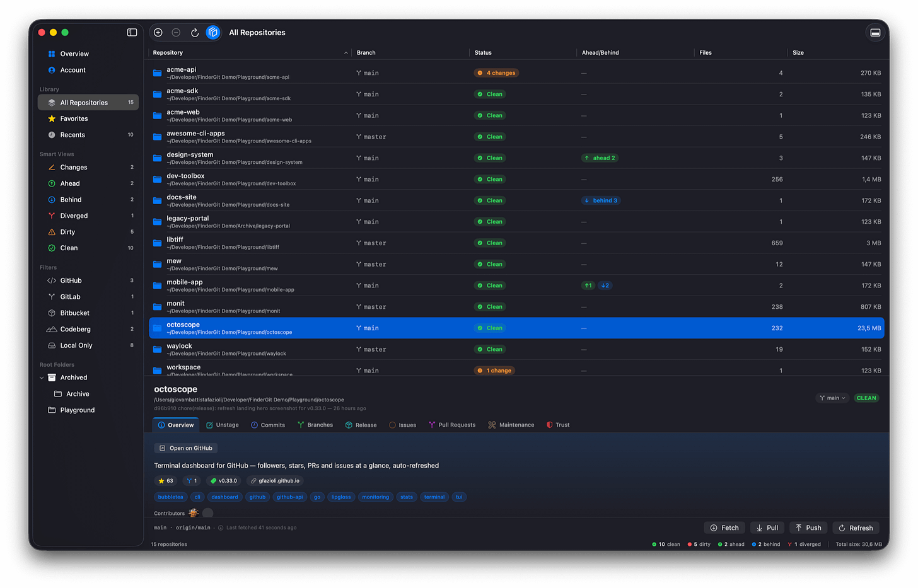Image resolution: width=918 pixels, height=588 pixels.
Task: Filter repositories by GitLab
Action: (88, 297)
